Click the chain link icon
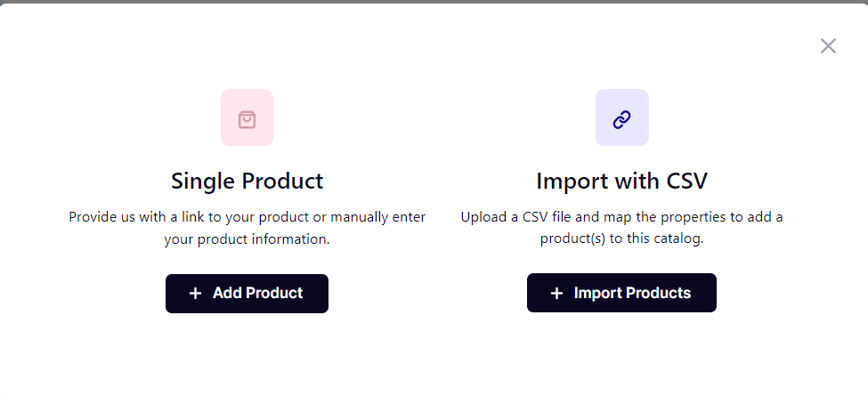Viewport: 868px width, 396px height. 621,119
